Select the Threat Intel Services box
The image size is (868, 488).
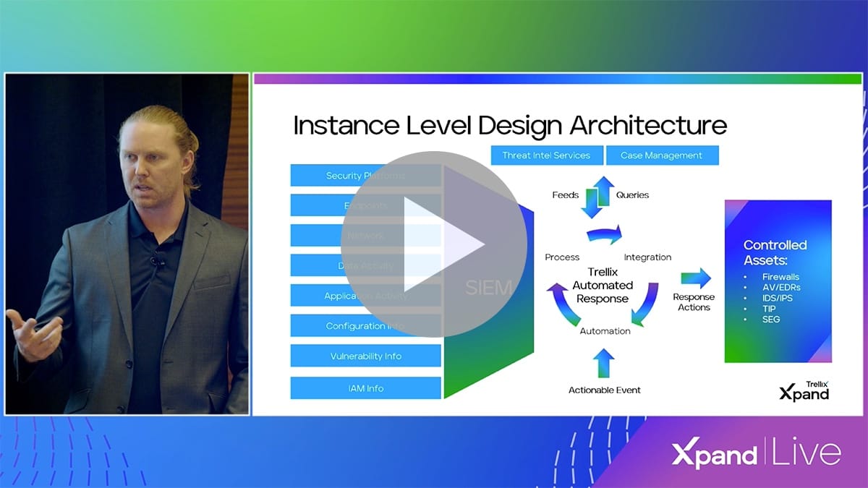[546, 155]
